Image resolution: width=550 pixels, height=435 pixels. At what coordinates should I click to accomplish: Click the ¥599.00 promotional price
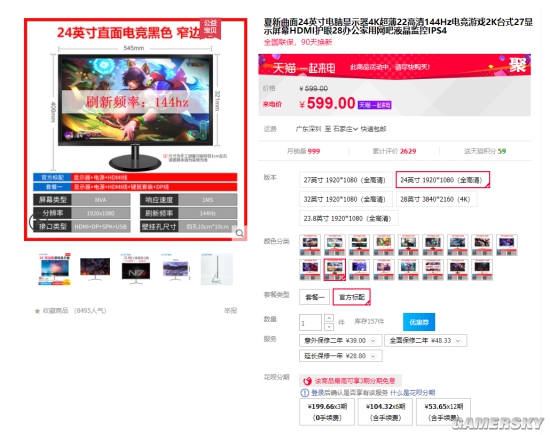pos(327,103)
